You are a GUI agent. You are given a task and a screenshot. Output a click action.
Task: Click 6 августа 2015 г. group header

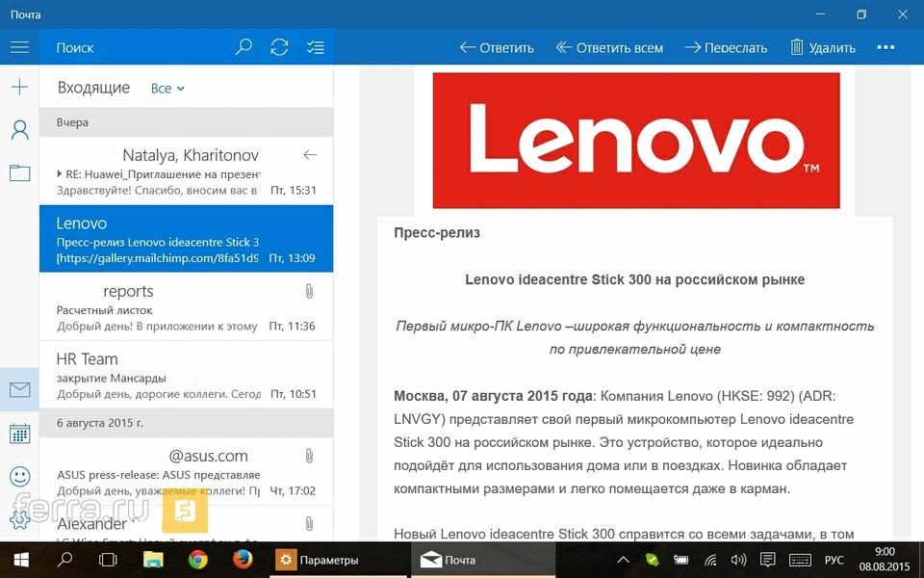[186, 423]
